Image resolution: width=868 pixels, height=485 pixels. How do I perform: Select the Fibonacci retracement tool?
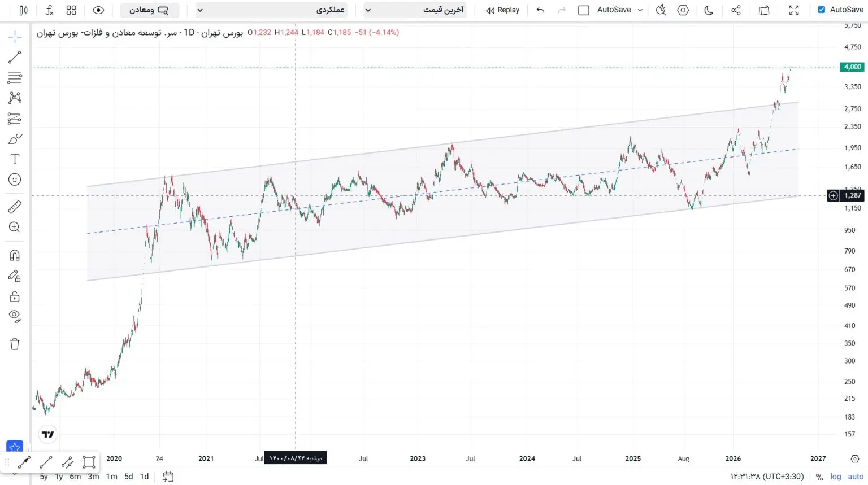click(x=15, y=77)
